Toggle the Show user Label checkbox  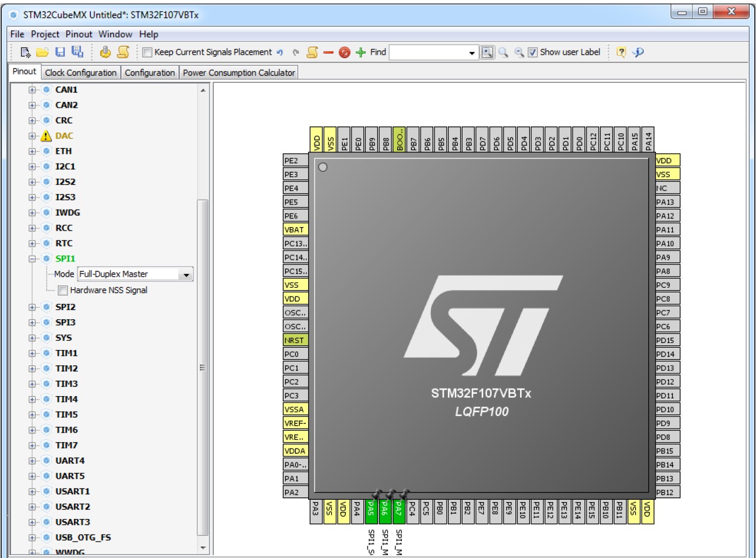[533, 52]
